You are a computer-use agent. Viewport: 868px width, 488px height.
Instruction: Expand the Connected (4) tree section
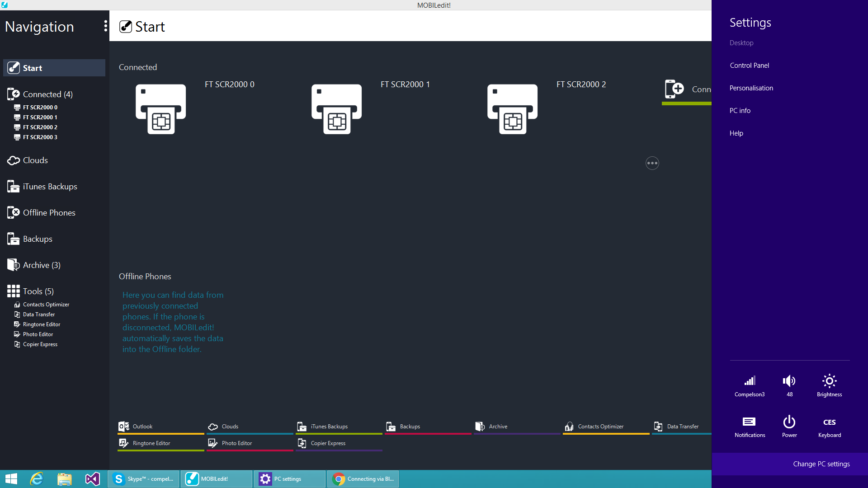point(47,94)
